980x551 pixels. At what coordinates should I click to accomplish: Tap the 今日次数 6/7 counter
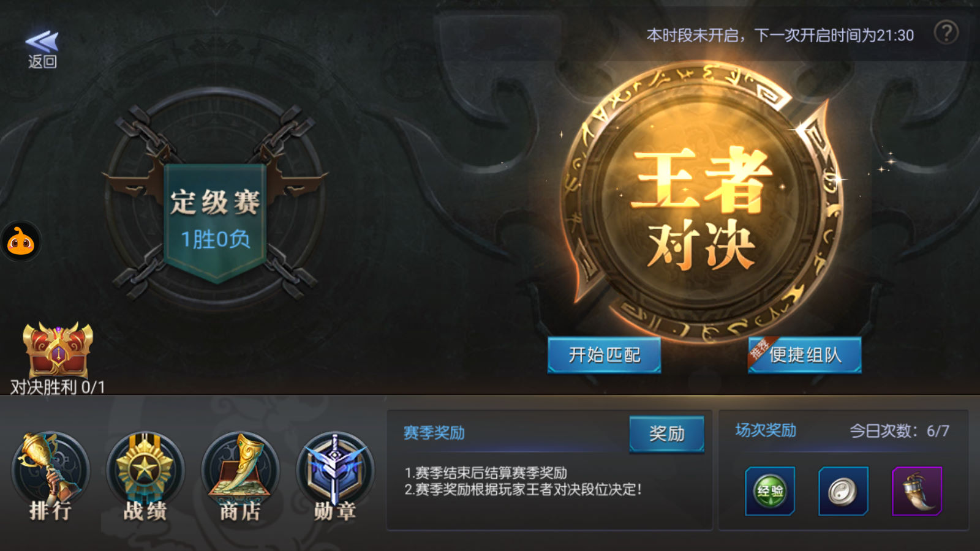(x=899, y=431)
